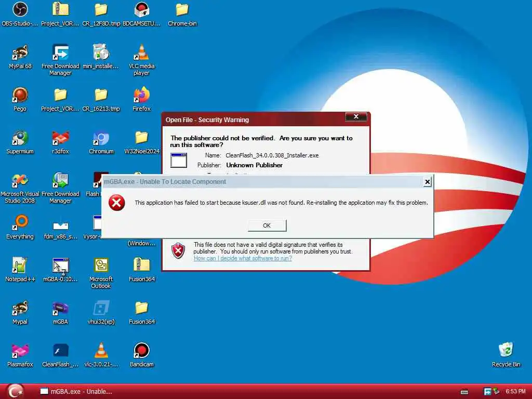Close the mGBA.exe Unable To Locate dialog
The image size is (532, 399).
pos(428,182)
